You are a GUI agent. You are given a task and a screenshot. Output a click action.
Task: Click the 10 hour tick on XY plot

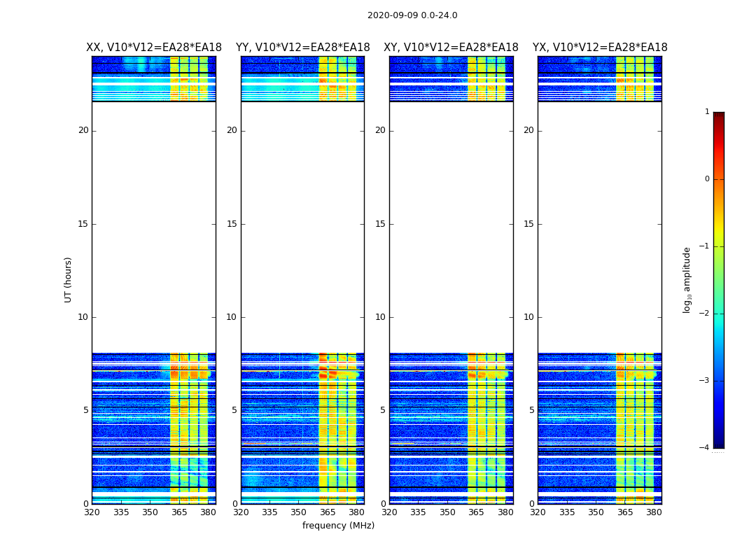[x=380, y=317]
